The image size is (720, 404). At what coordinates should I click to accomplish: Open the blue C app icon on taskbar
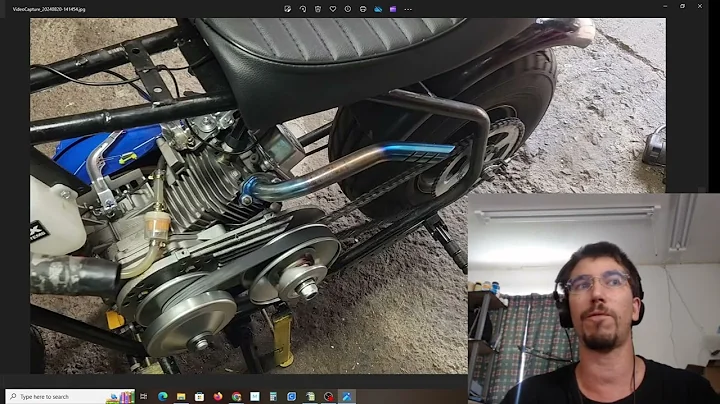(292, 396)
